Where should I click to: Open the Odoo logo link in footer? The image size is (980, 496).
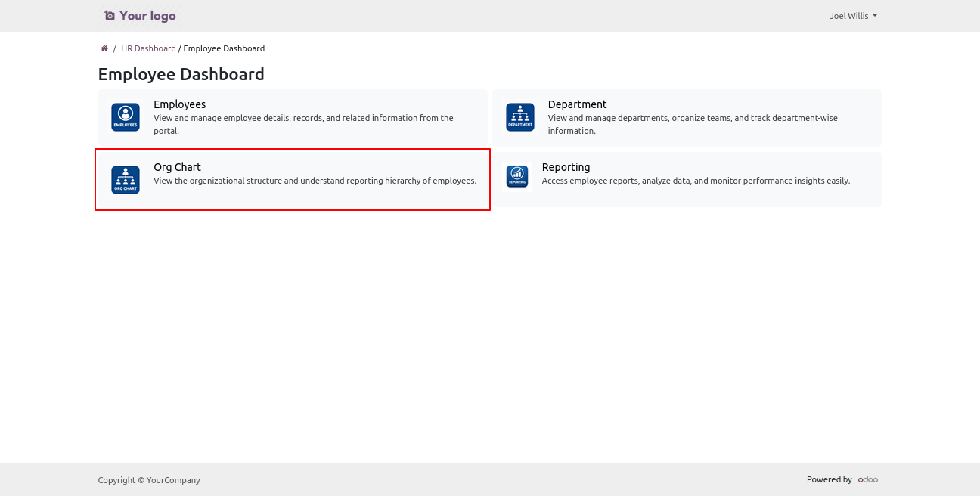[x=867, y=479]
